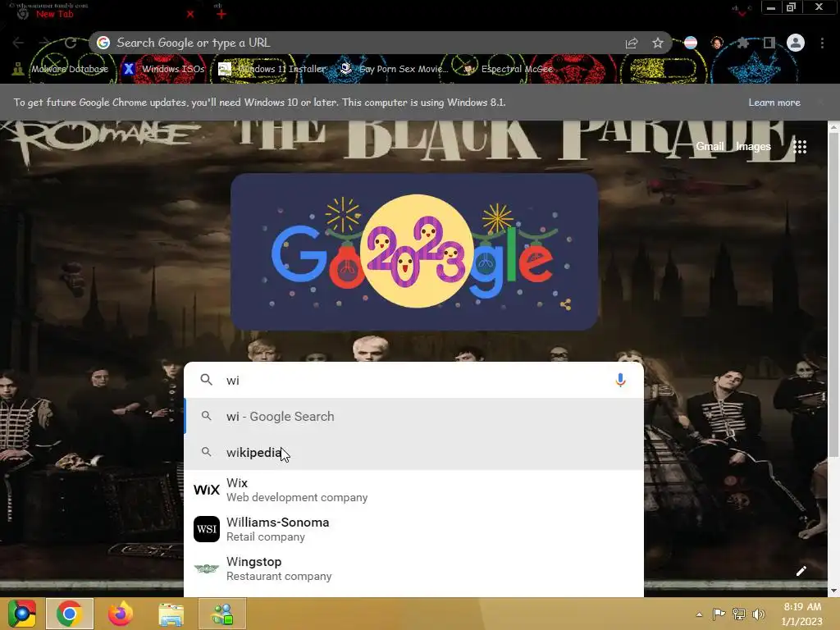
Task: Open the Chrome profile avatar
Action: (796, 43)
